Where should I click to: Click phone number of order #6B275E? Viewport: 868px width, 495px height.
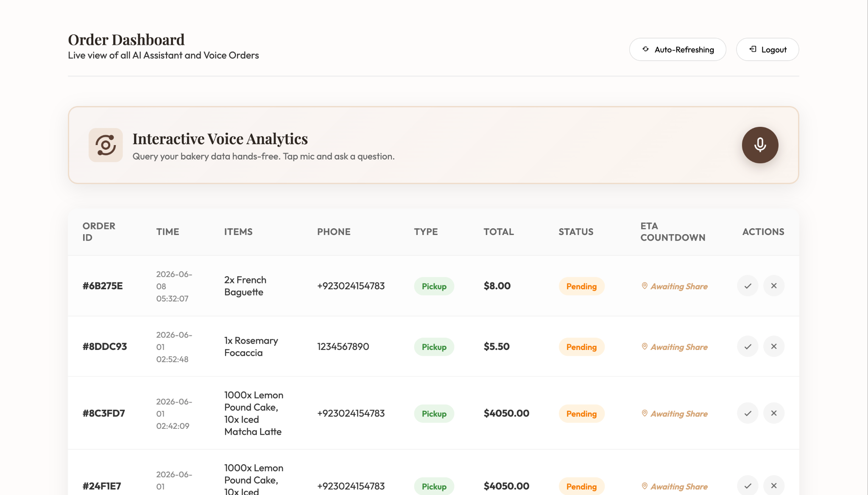(x=351, y=286)
